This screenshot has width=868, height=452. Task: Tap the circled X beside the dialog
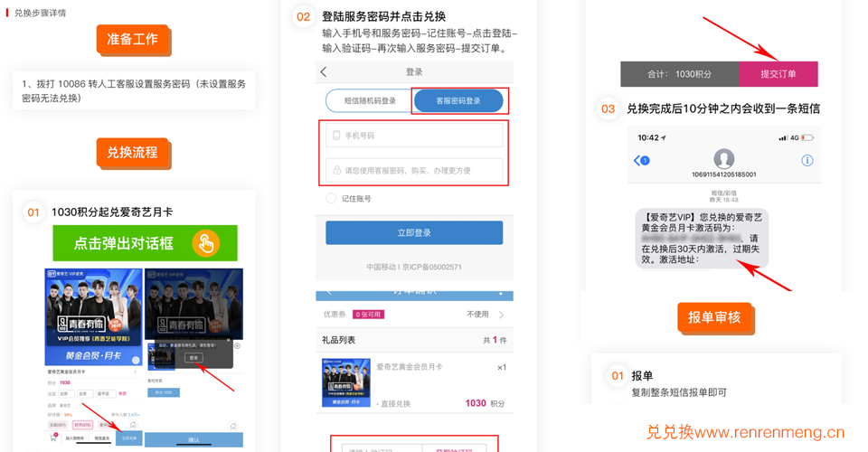[x=238, y=345]
